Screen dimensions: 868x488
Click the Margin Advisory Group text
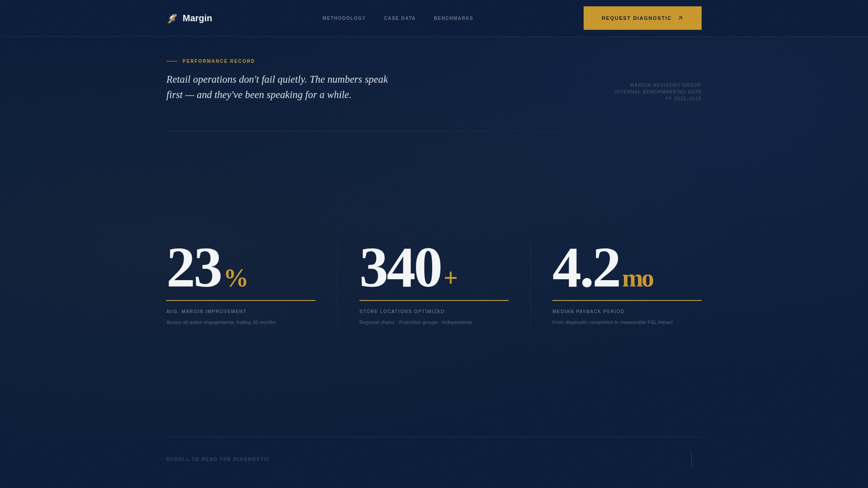click(x=665, y=85)
